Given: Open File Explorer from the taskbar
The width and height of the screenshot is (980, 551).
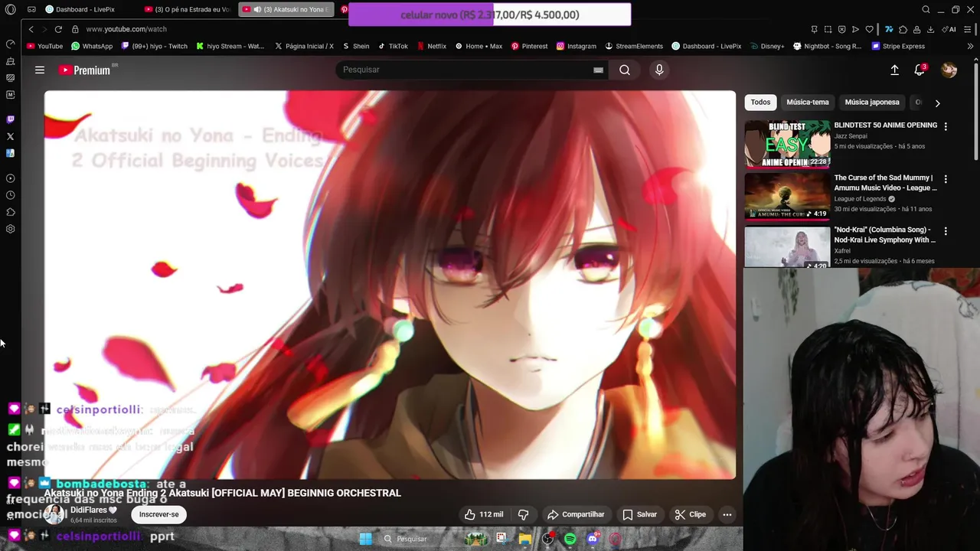Looking at the screenshot, I should point(524,539).
